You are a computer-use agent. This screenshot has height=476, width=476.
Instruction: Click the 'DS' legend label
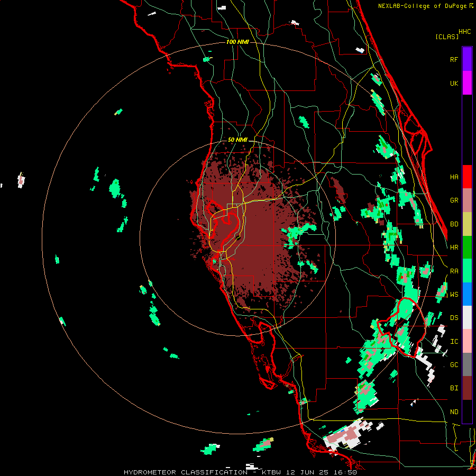coord(454,318)
